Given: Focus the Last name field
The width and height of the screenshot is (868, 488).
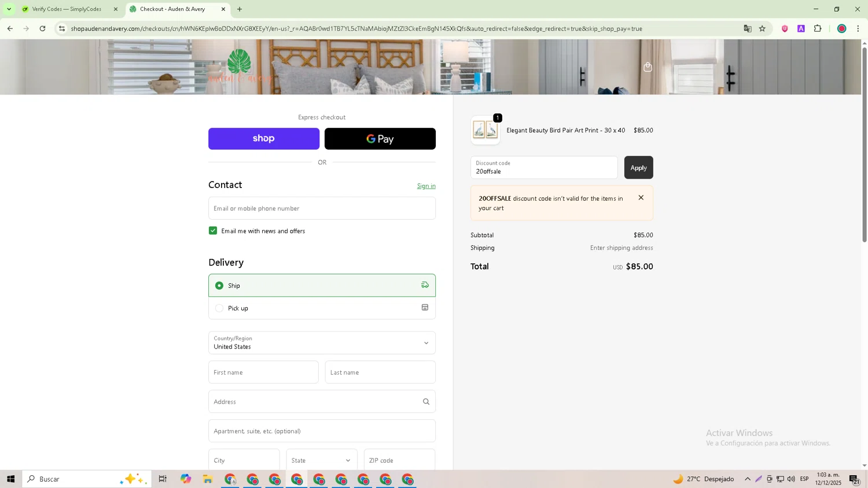Looking at the screenshot, I should pyautogui.click(x=380, y=372).
